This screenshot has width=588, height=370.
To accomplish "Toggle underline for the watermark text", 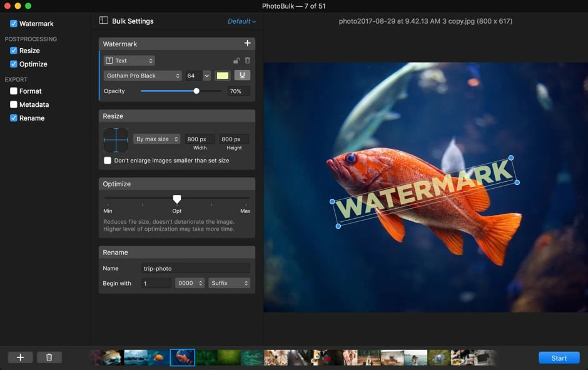I will [x=242, y=76].
